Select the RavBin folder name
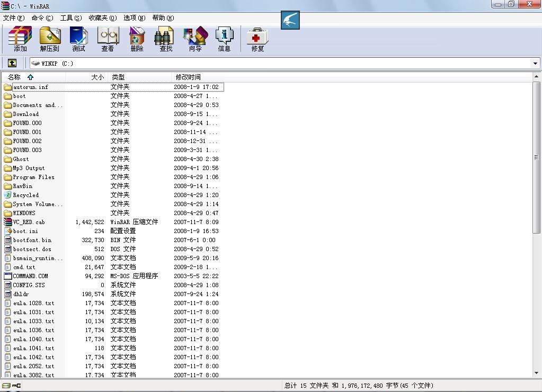The width and height of the screenshot is (542, 392). pos(23,186)
